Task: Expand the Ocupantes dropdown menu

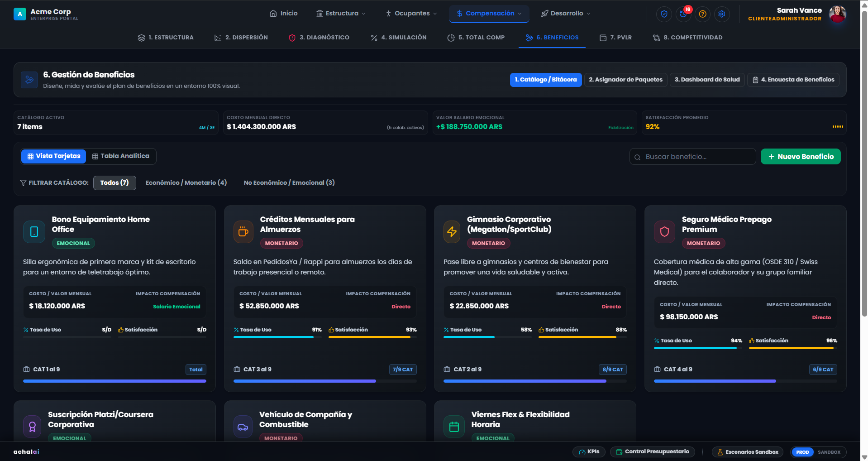Action: pyautogui.click(x=411, y=14)
